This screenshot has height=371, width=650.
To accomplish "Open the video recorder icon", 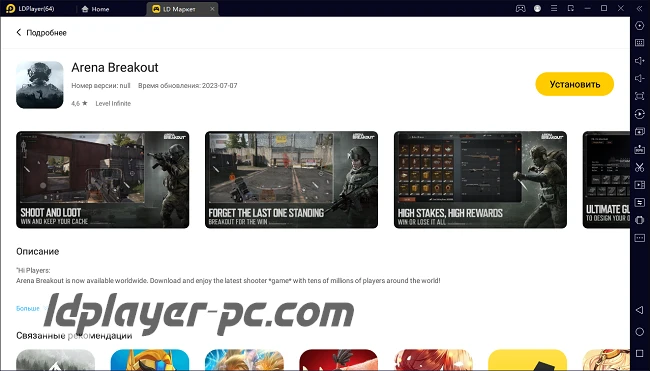I will [x=640, y=185].
